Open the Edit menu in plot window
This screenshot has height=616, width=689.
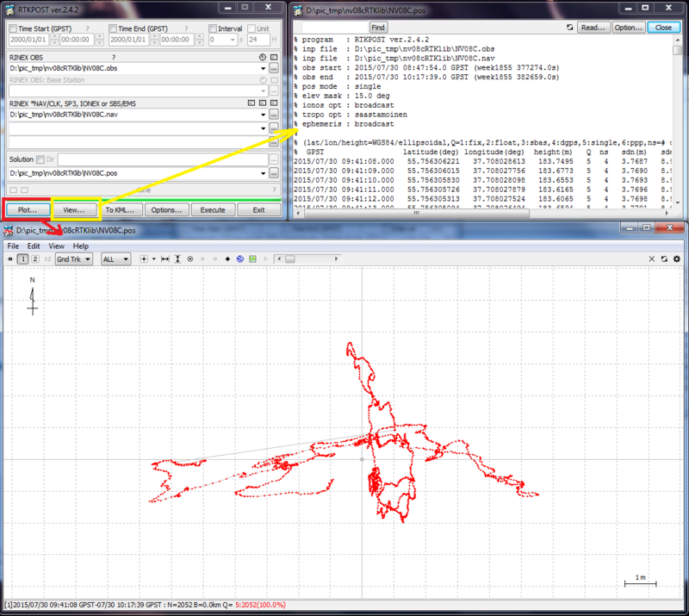click(34, 246)
